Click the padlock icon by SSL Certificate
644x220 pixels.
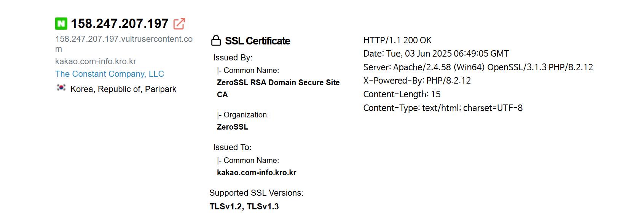pos(216,41)
